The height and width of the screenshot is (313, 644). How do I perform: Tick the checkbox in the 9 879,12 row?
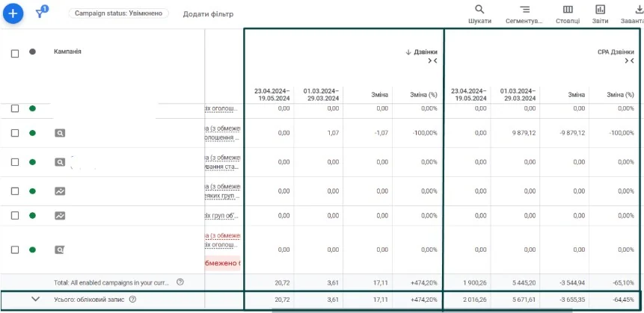click(x=15, y=133)
